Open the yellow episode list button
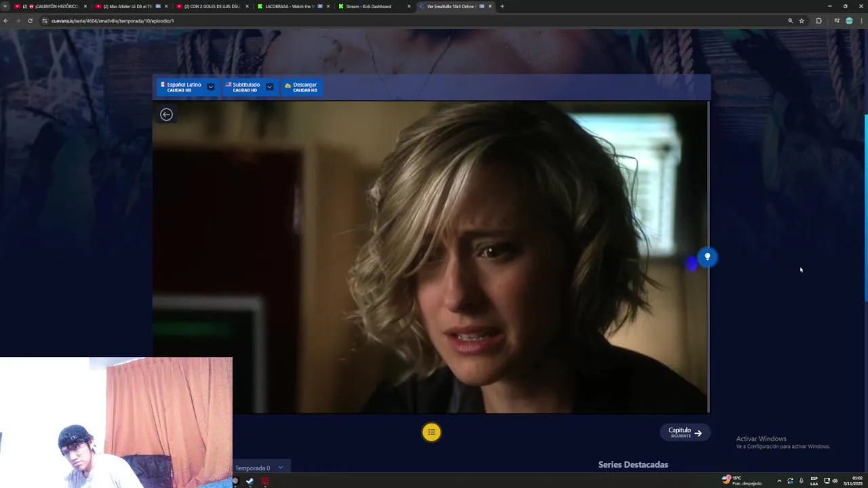The width and height of the screenshot is (868, 488). (x=431, y=432)
